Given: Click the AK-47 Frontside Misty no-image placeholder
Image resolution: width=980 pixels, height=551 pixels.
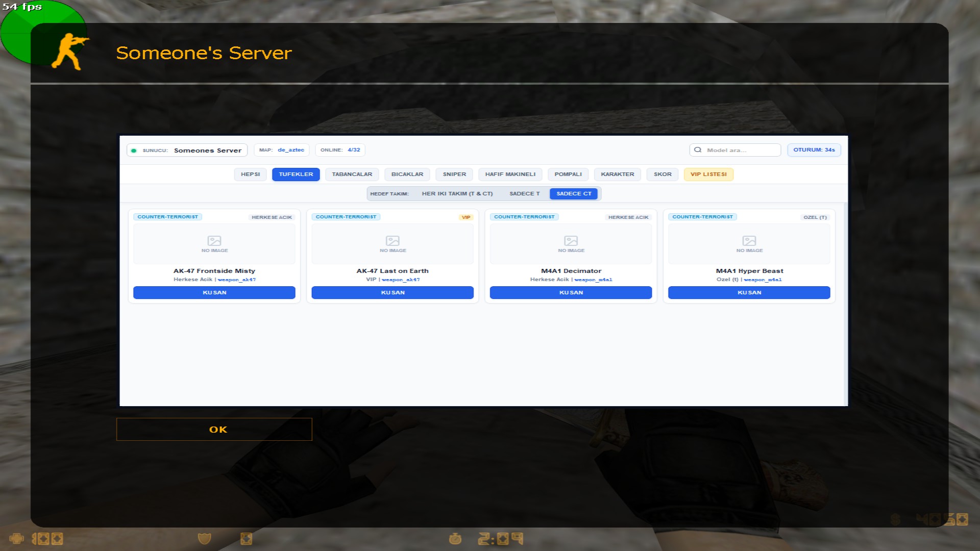Looking at the screenshot, I should pyautogui.click(x=214, y=244).
